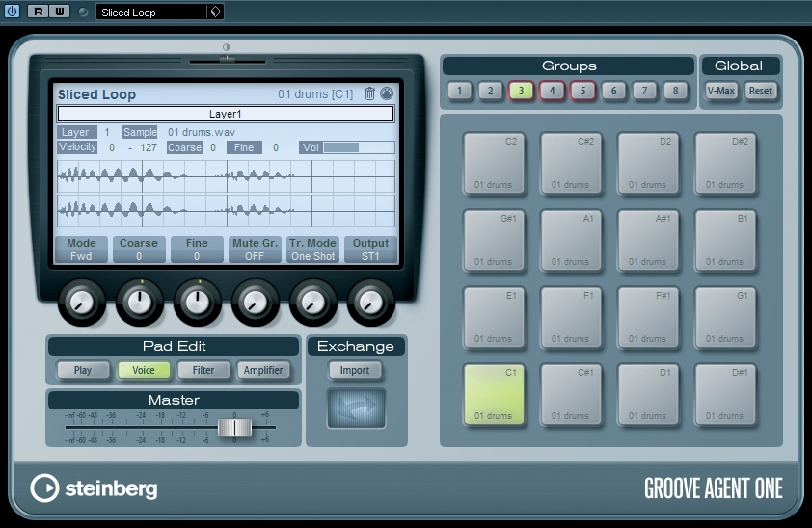Select group 7

click(644, 91)
